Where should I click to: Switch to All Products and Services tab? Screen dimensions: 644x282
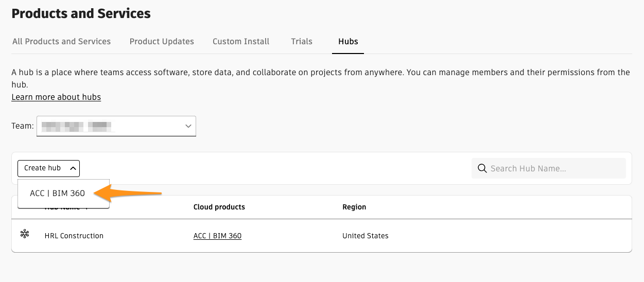click(x=61, y=41)
